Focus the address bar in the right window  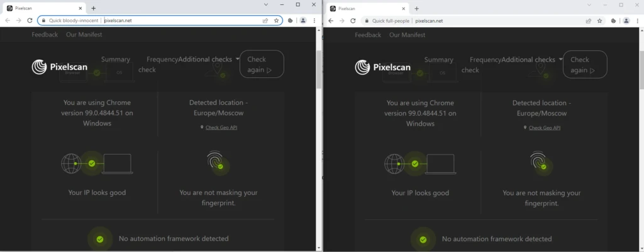pos(483,21)
